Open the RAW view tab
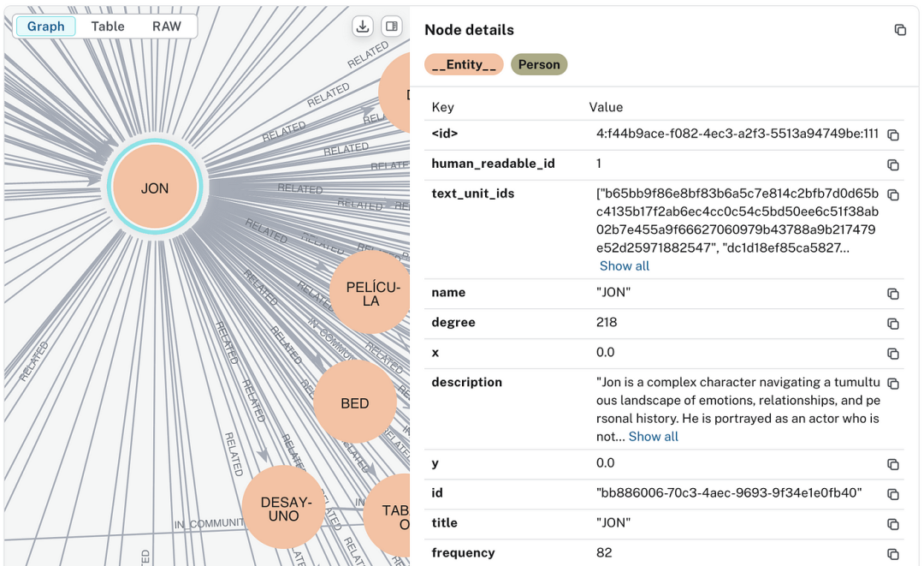 coord(167,27)
